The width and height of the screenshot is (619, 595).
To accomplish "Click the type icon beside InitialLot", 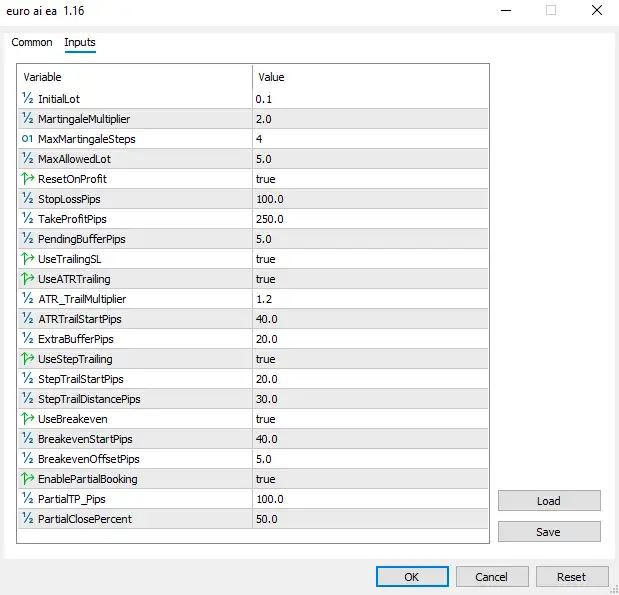I will (x=27, y=99).
